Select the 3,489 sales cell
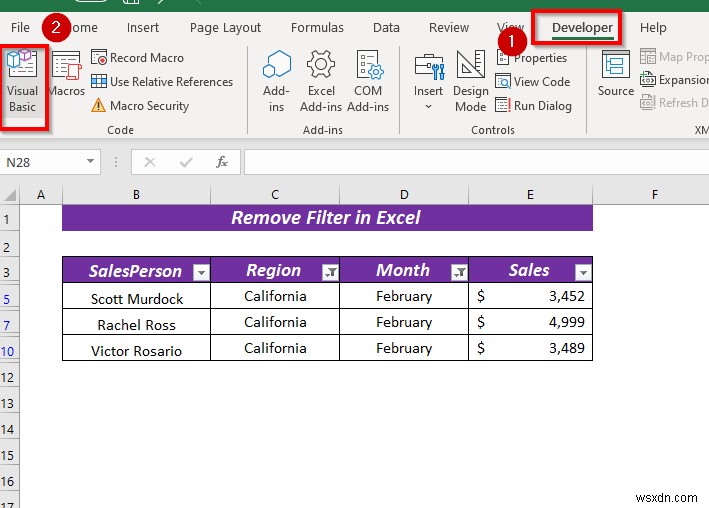Screen dimensions: 709x508 tap(530, 348)
